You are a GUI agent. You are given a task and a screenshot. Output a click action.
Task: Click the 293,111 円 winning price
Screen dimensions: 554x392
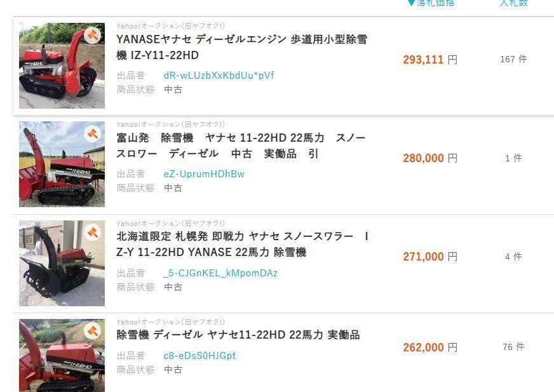(430, 59)
